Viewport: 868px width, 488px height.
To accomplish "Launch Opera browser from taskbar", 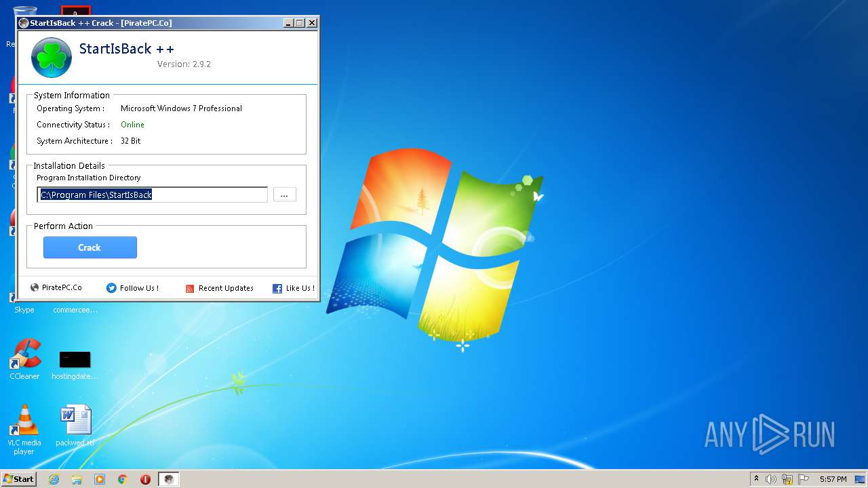I will coord(145,479).
